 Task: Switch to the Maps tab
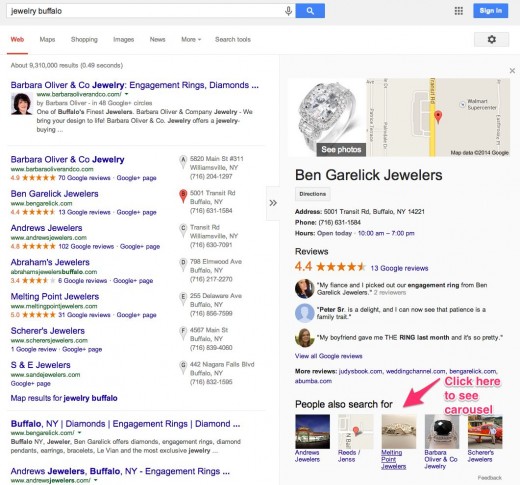point(47,39)
